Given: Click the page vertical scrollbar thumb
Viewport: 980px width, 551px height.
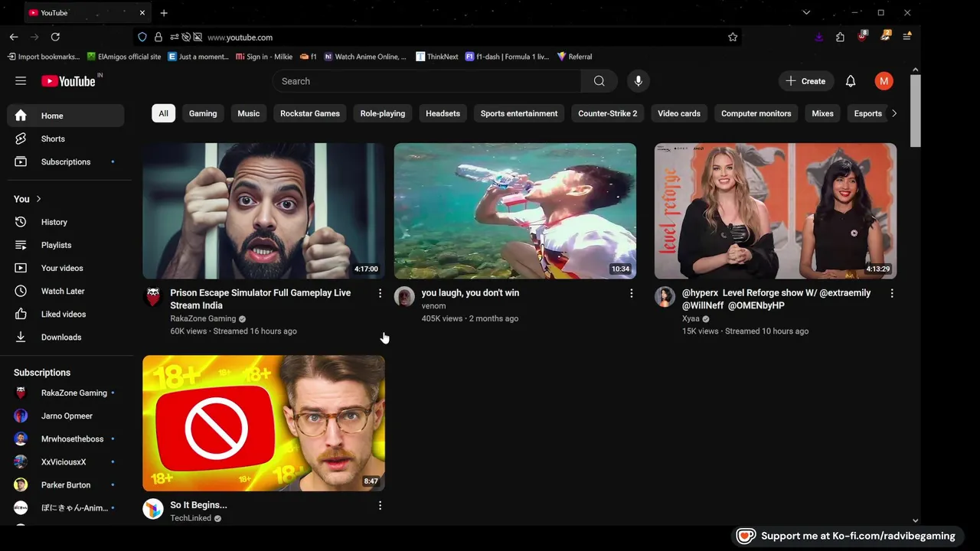Looking at the screenshot, I should point(915,111).
